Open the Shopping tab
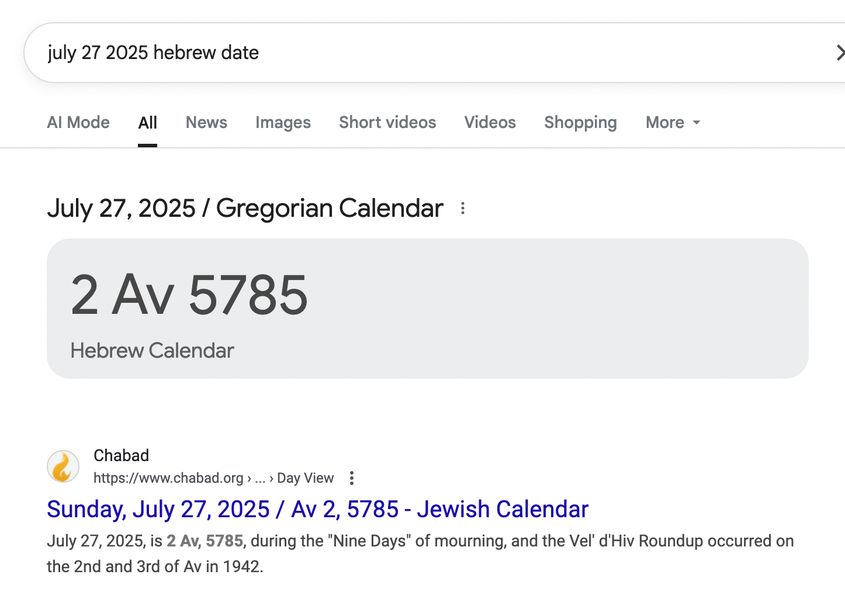 point(580,123)
